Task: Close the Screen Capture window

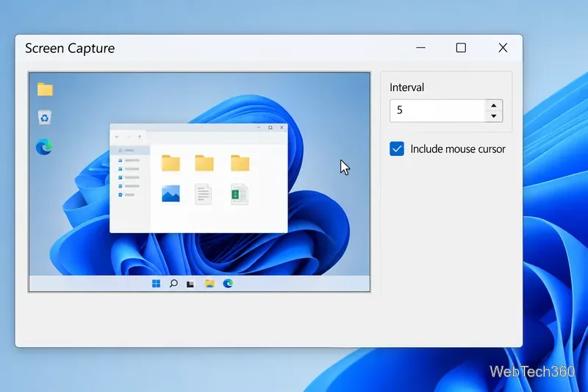Action: tap(503, 48)
